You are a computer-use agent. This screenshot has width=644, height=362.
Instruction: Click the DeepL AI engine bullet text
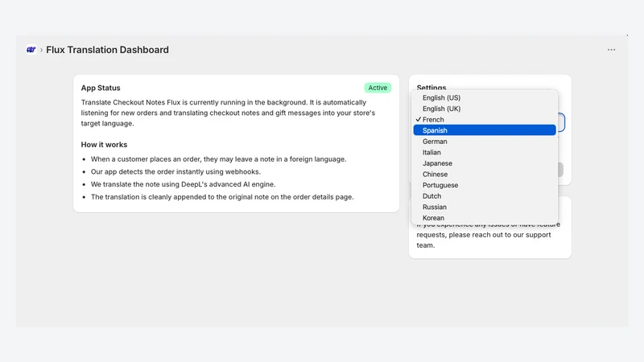[184, 184]
